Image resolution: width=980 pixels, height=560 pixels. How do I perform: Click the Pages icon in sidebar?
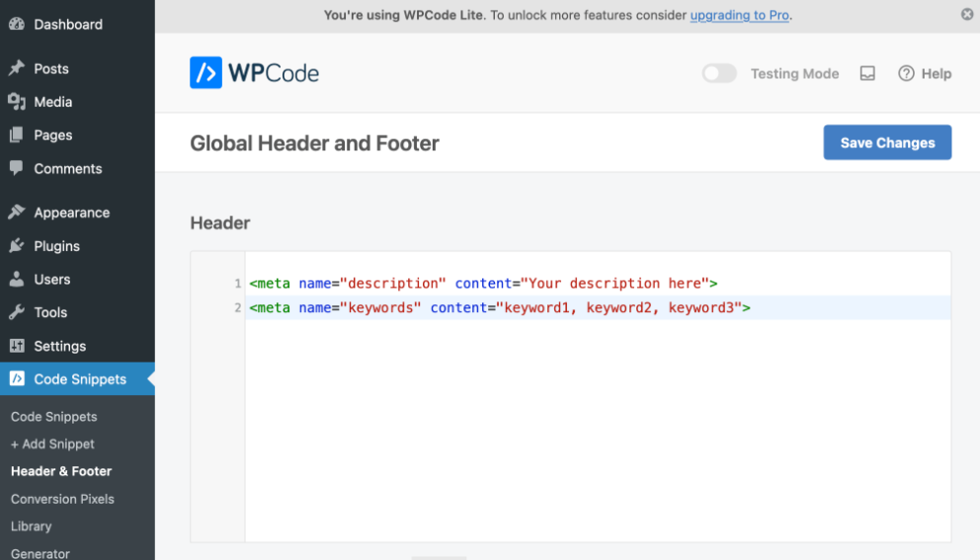17,135
